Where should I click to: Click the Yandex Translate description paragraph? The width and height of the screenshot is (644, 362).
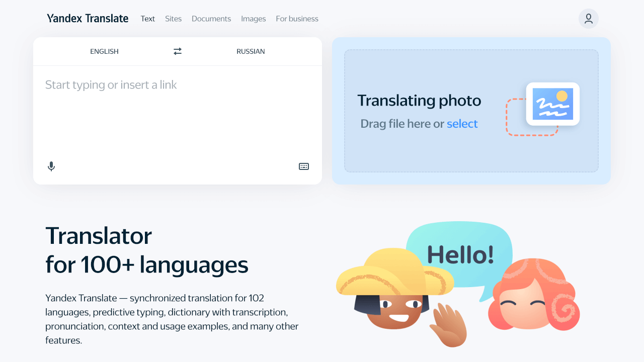tap(172, 319)
